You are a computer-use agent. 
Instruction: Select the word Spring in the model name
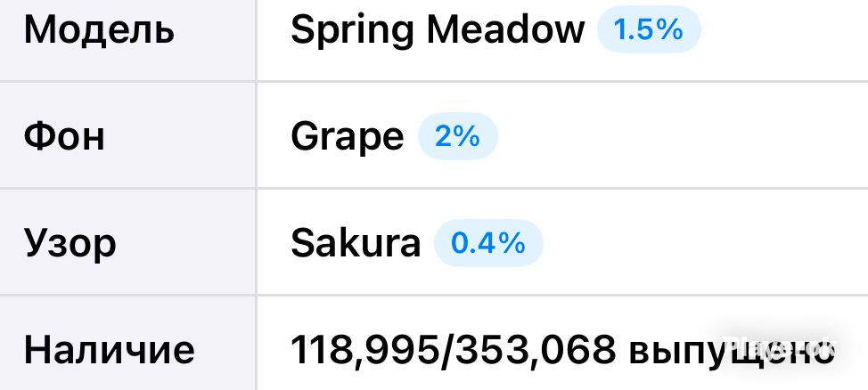point(353,30)
